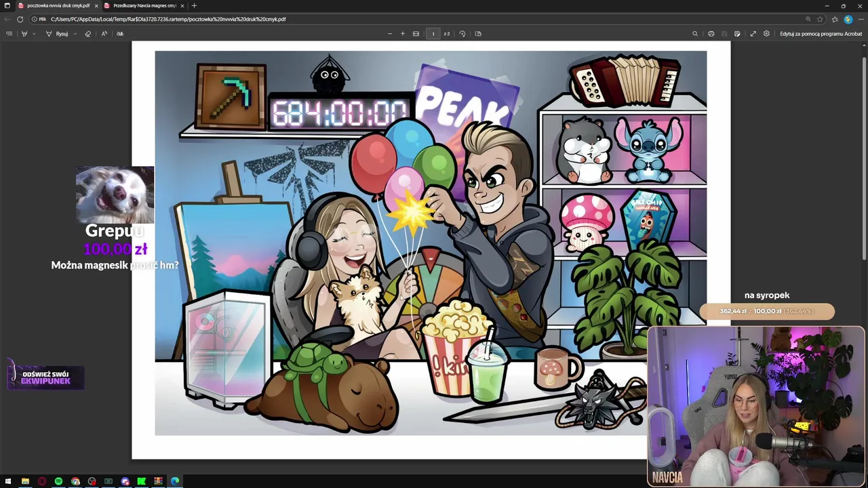Click the fit to width icon

tap(416, 33)
